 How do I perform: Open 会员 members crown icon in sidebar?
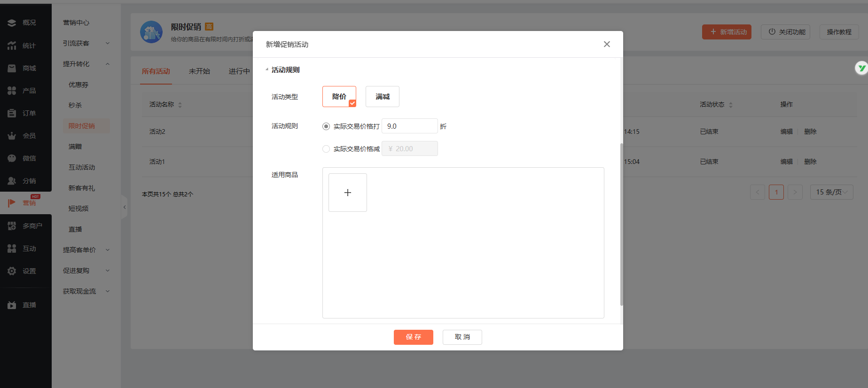[x=12, y=136]
